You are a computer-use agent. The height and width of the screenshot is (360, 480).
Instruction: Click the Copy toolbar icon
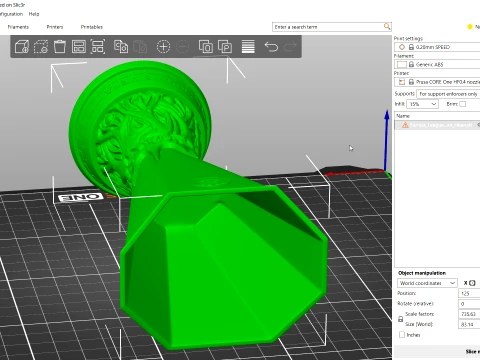click(121, 47)
